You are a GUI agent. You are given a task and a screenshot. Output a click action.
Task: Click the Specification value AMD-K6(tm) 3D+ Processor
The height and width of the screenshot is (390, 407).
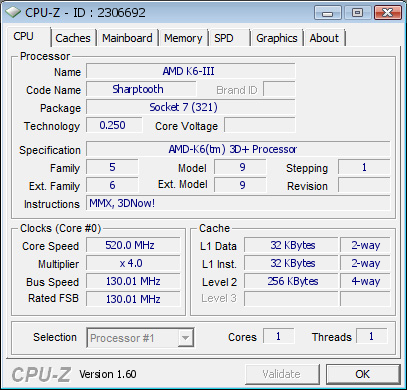(x=238, y=149)
